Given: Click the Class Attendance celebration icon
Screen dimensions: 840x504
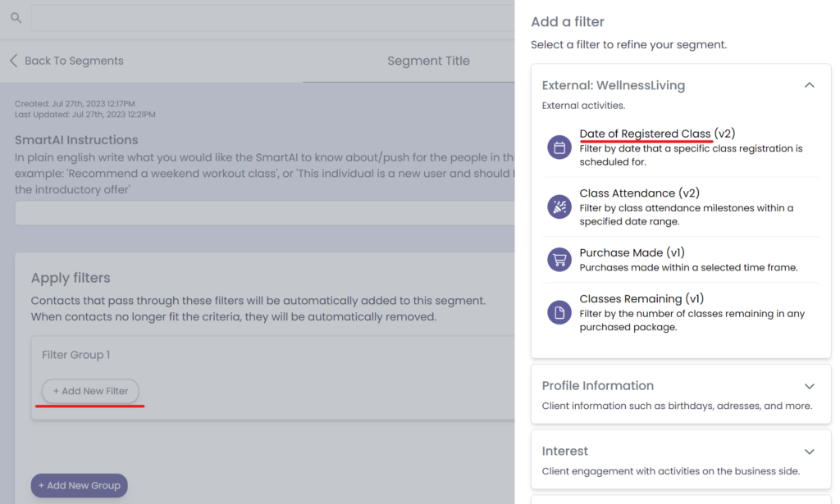Looking at the screenshot, I should [559, 207].
